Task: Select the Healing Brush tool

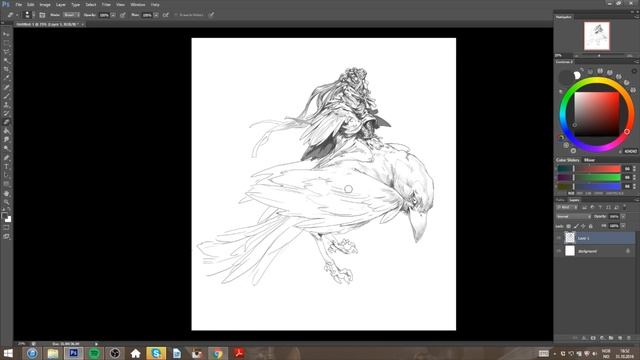Action: point(7,87)
